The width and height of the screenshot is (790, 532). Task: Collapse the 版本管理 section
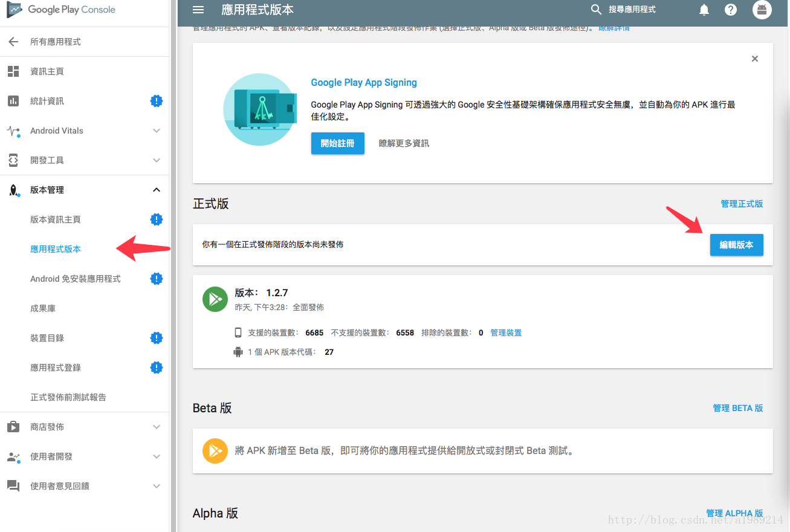pos(157,189)
